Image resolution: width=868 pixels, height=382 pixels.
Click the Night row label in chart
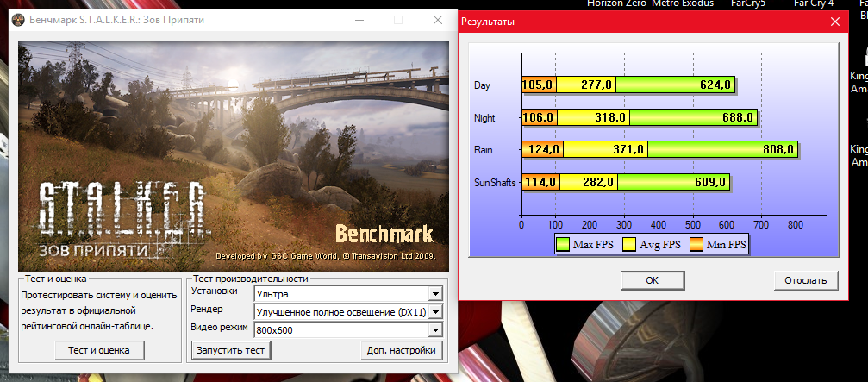click(484, 118)
